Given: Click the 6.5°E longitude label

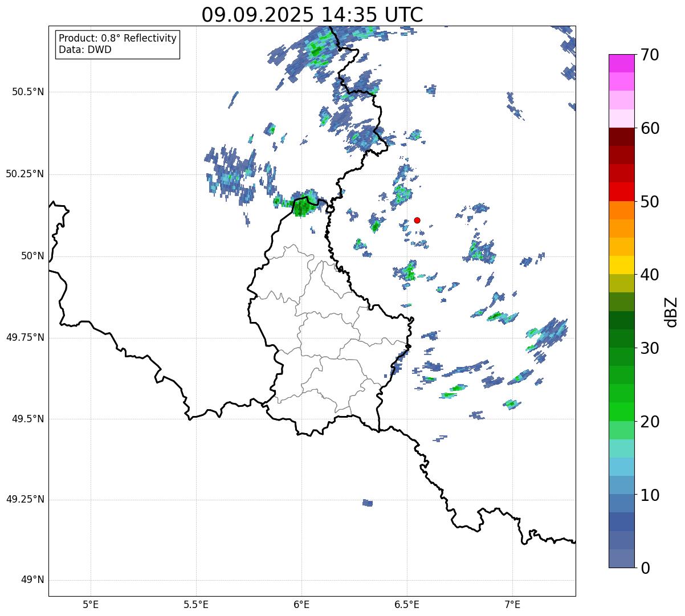Looking at the screenshot, I should click(407, 604).
